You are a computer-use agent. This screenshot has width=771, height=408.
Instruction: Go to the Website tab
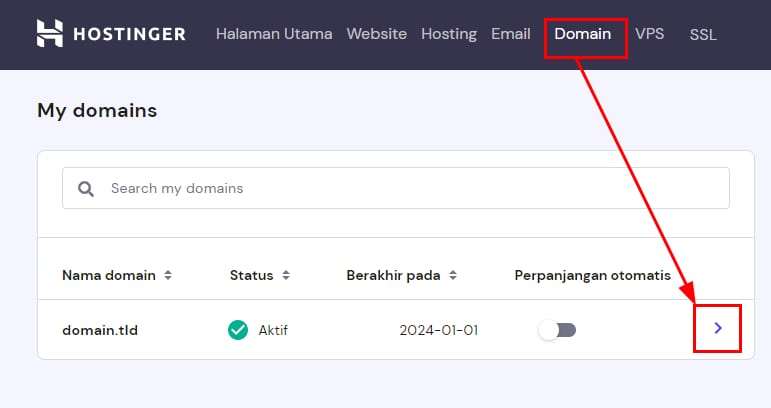(x=377, y=34)
